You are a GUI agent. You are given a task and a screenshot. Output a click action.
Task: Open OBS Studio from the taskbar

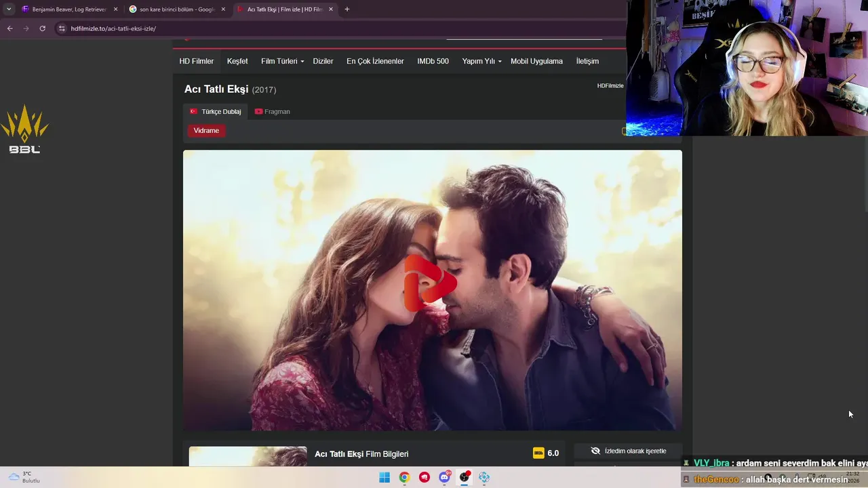click(465, 477)
